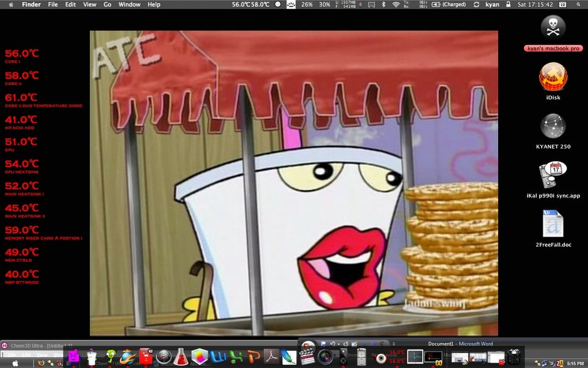588x368 pixels.
Task: Click the Bluetooth status icon
Action: pyautogui.click(x=383, y=4)
